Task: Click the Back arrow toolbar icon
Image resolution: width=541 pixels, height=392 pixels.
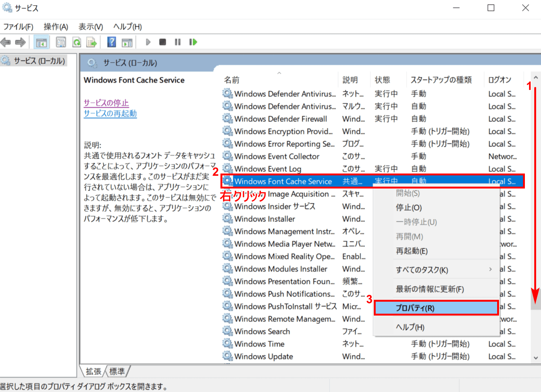Action: [x=6, y=42]
